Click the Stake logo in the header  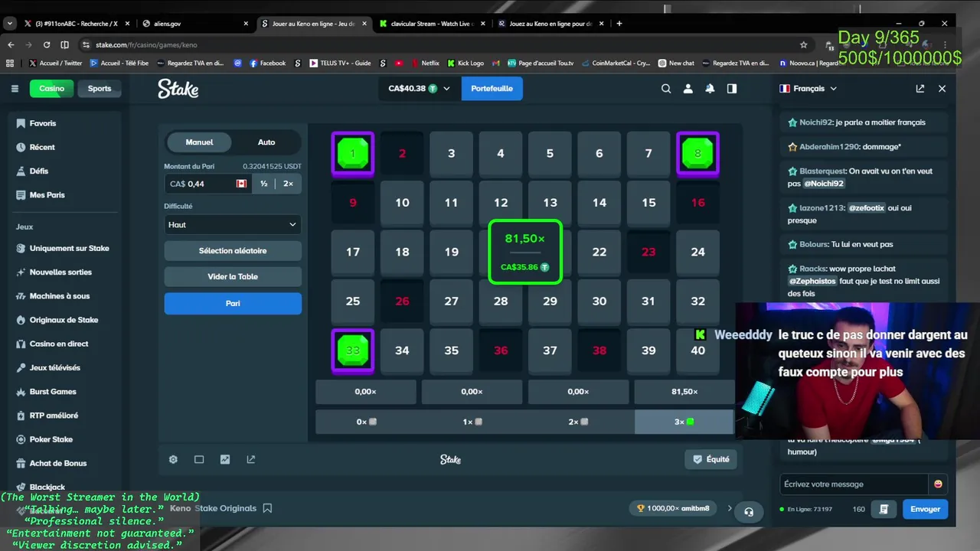coord(178,89)
